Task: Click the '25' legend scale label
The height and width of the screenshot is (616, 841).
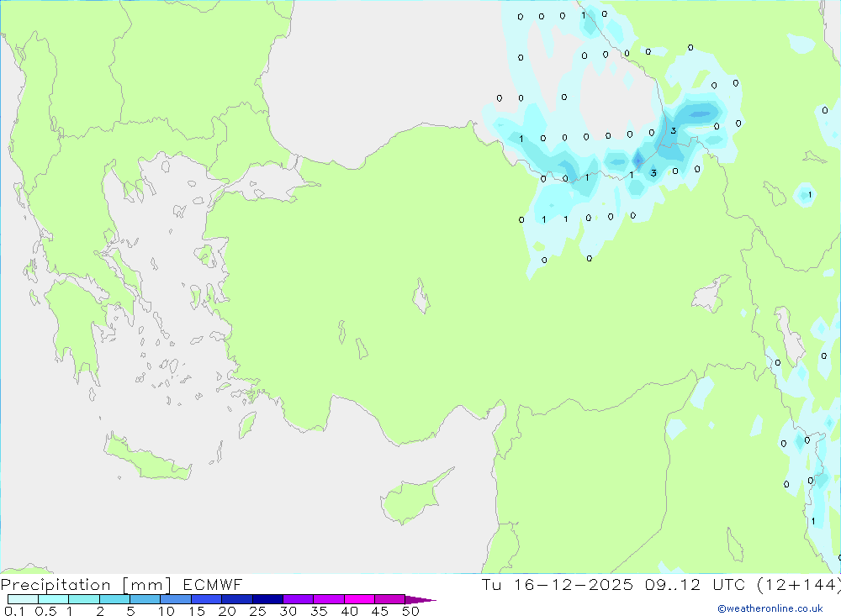Action: pyautogui.click(x=257, y=611)
